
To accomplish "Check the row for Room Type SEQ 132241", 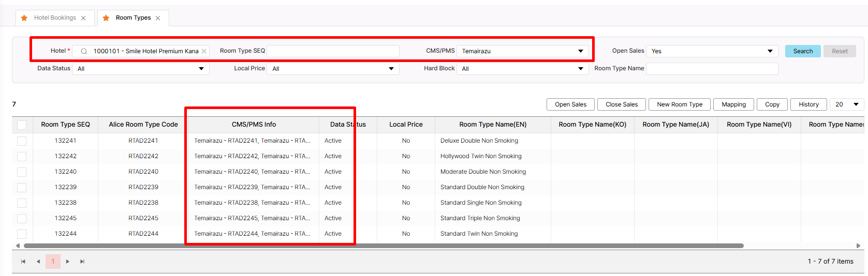I will [22, 141].
